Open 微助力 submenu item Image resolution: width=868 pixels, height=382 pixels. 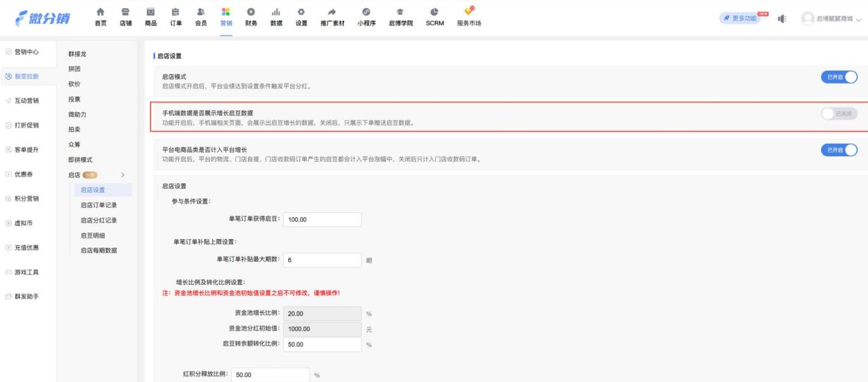point(78,114)
